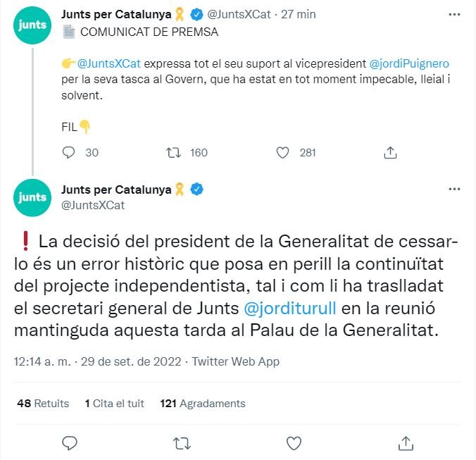Click the 27 min timestamp on the first tweet

(300, 14)
